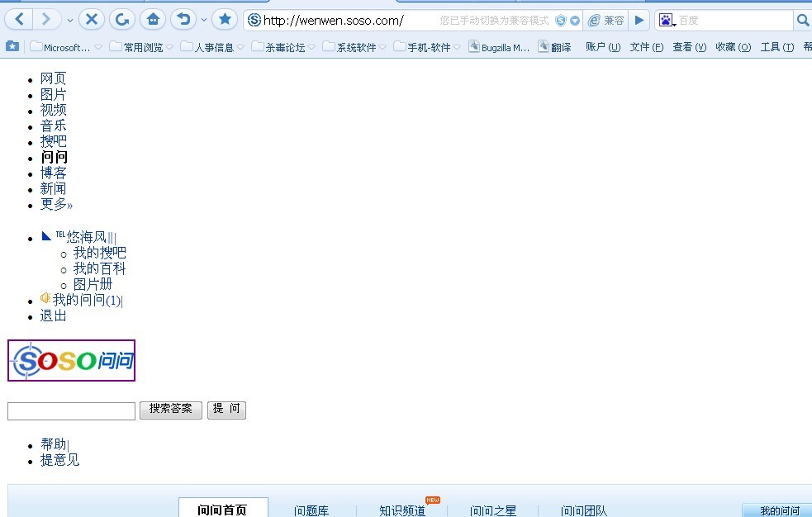The height and width of the screenshot is (517, 812).
Task: Follow the 视频 link
Action: tap(54, 110)
